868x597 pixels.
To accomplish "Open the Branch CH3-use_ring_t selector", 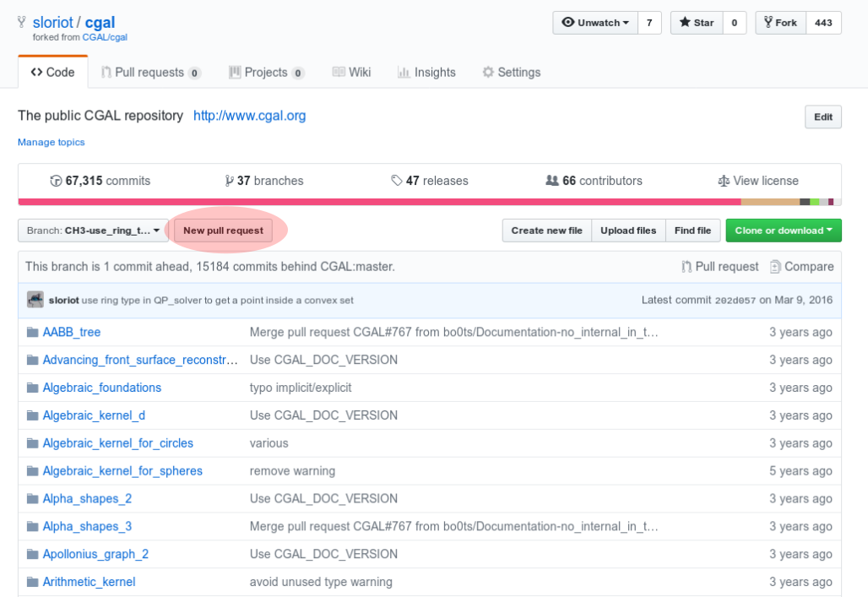I will pos(93,231).
